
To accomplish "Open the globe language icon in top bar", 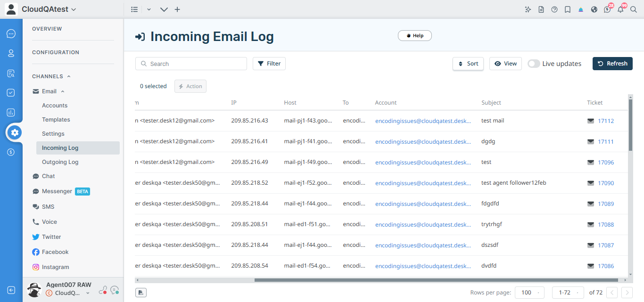I will 594,9.
